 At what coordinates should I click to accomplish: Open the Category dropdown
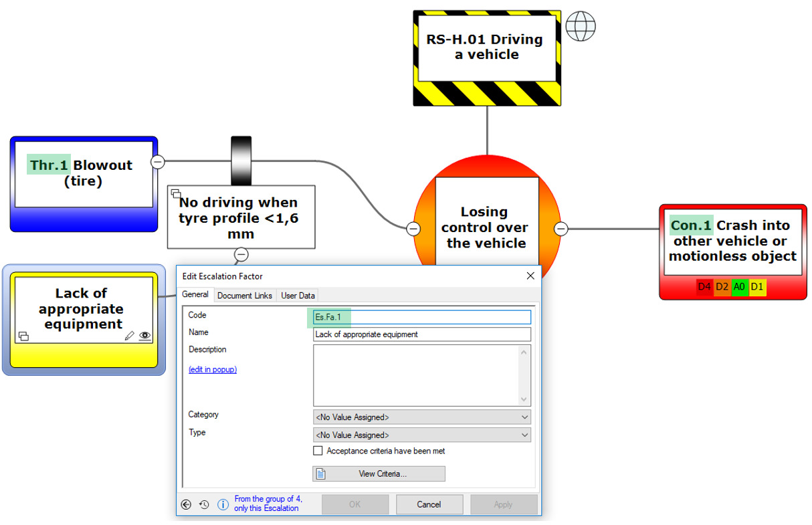[421, 417]
